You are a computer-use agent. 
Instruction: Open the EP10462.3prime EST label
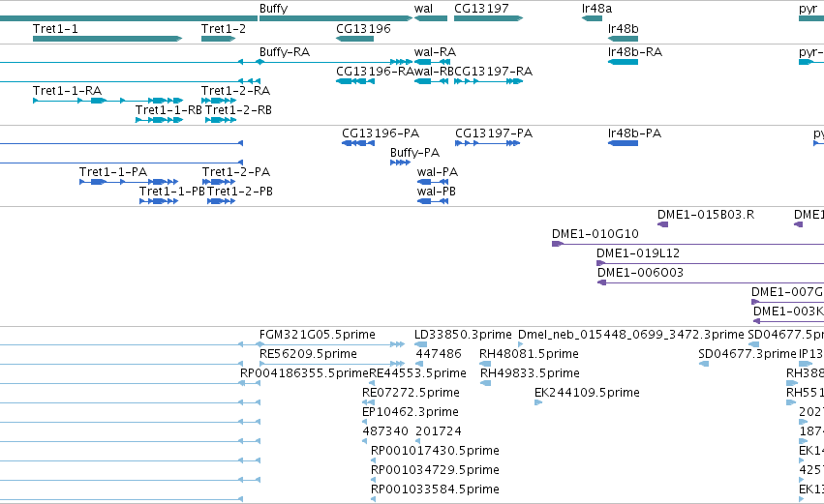point(411,413)
